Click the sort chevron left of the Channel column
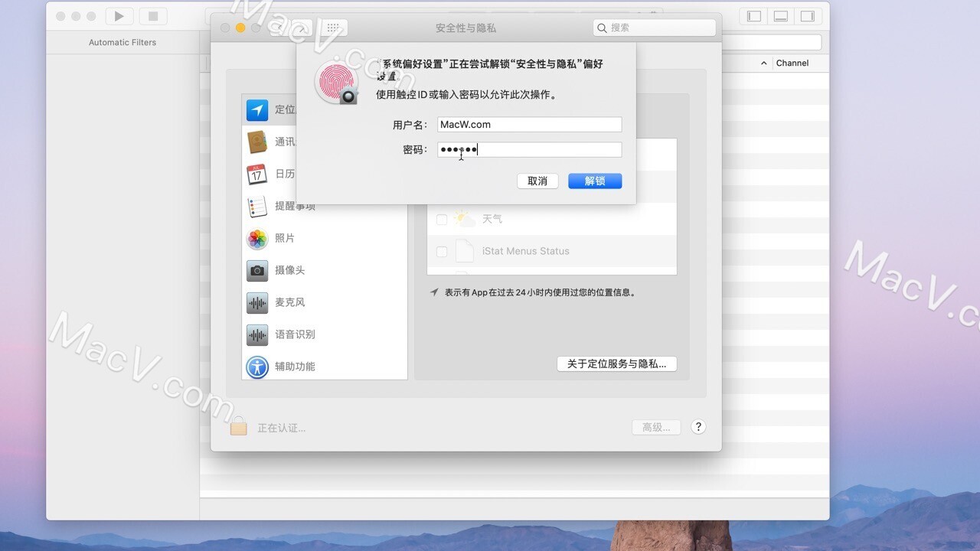 (x=763, y=64)
